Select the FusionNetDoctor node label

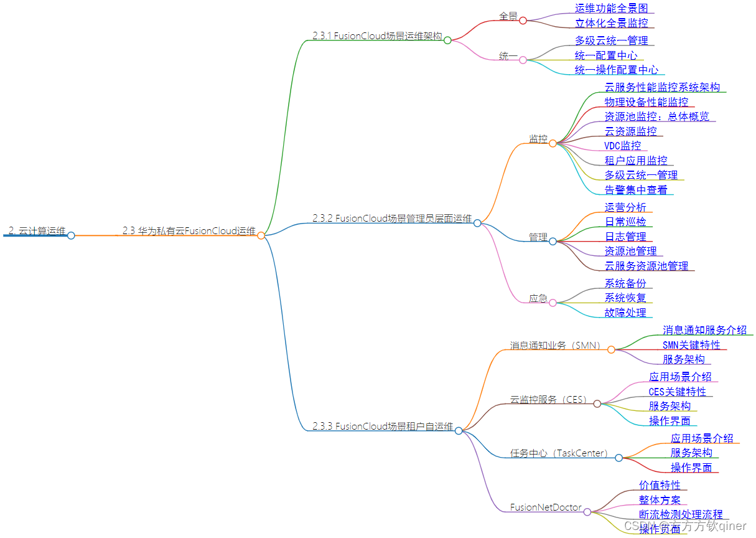pos(546,507)
